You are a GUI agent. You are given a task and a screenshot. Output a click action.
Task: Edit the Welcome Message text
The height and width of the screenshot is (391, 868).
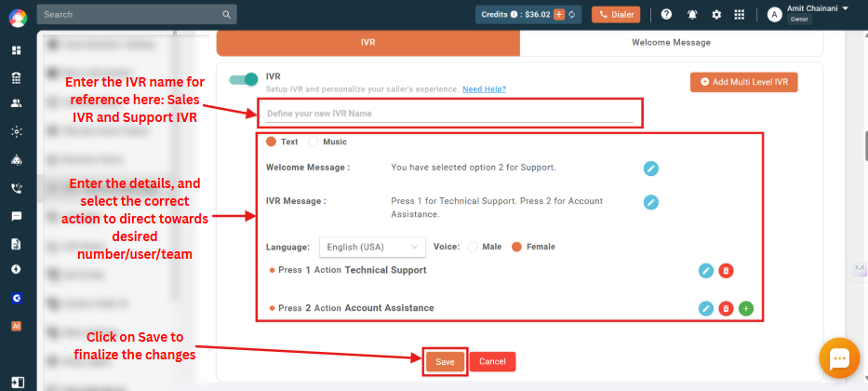coord(651,169)
